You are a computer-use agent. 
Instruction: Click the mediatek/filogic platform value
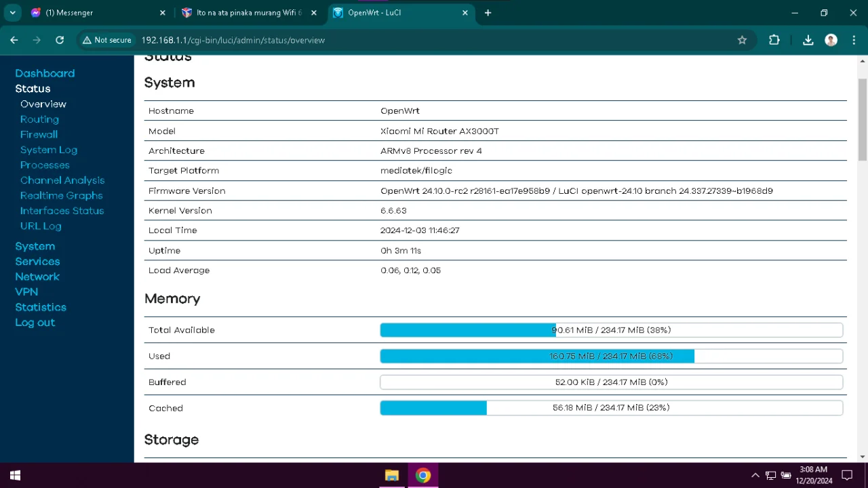click(x=416, y=171)
